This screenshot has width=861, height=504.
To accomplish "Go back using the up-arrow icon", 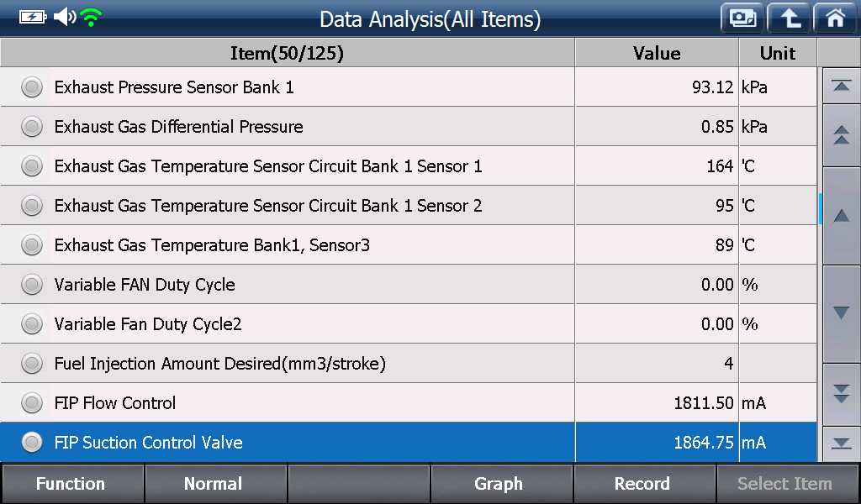I will 789,18.
